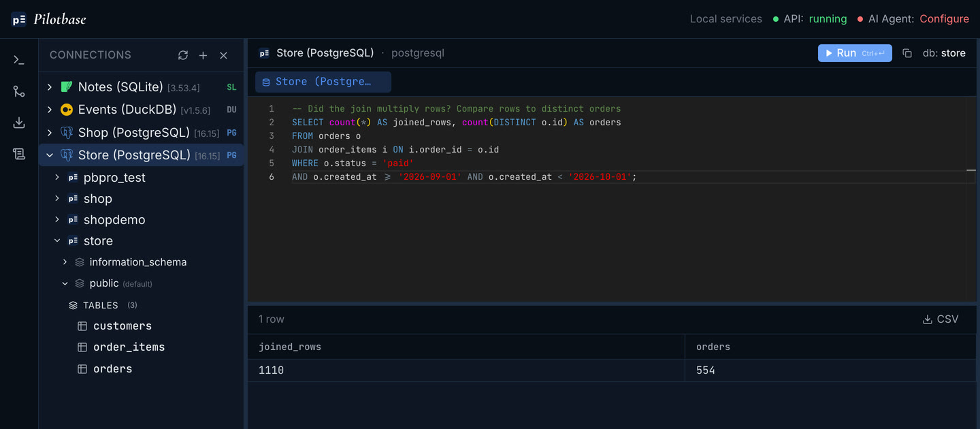Click the customers table icon
This screenshot has height=429, width=980.
[x=82, y=326]
